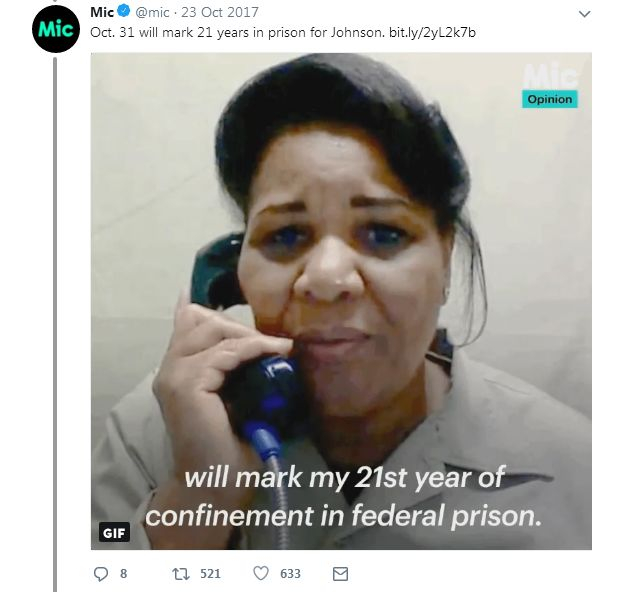
Task: Click the video subtitle caption text
Action: [344, 497]
